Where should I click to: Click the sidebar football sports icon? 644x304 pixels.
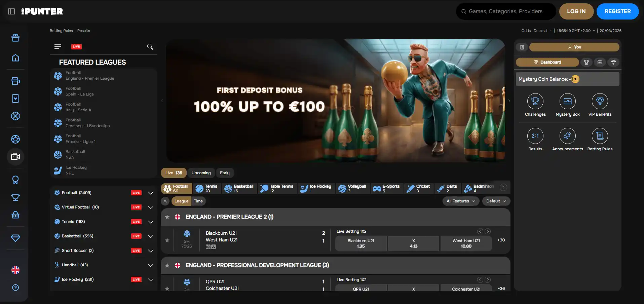pos(15,139)
